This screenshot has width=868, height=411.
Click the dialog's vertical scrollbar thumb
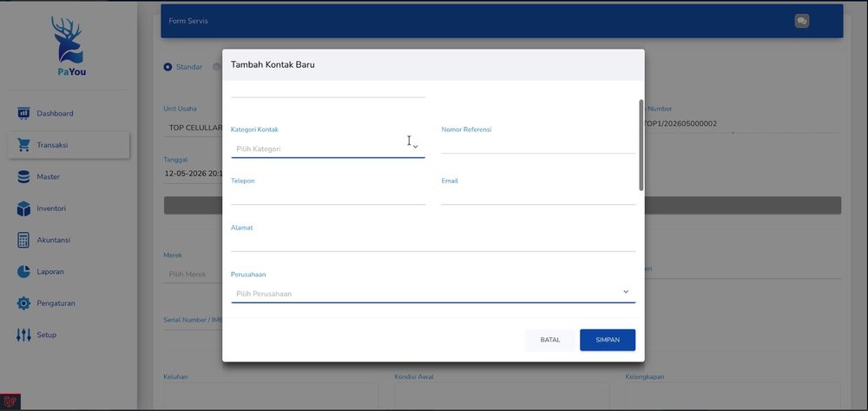pyautogui.click(x=641, y=145)
